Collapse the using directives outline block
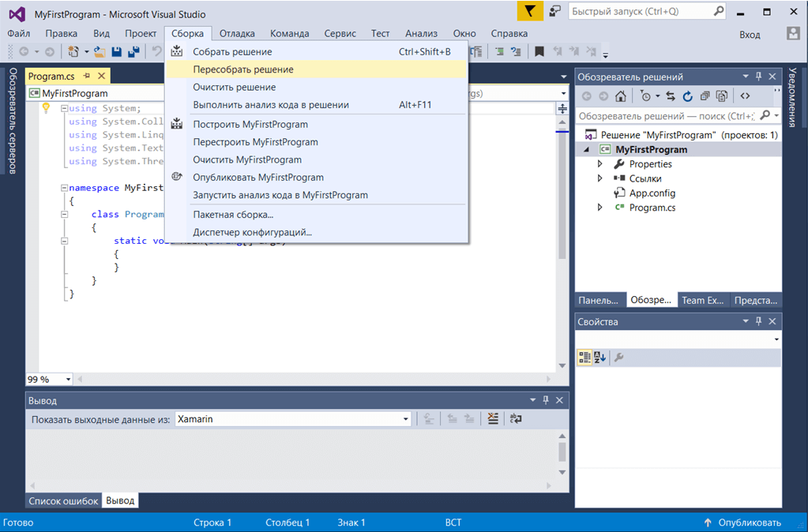The width and height of the screenshot is (808, 532). tap(65, 108)
